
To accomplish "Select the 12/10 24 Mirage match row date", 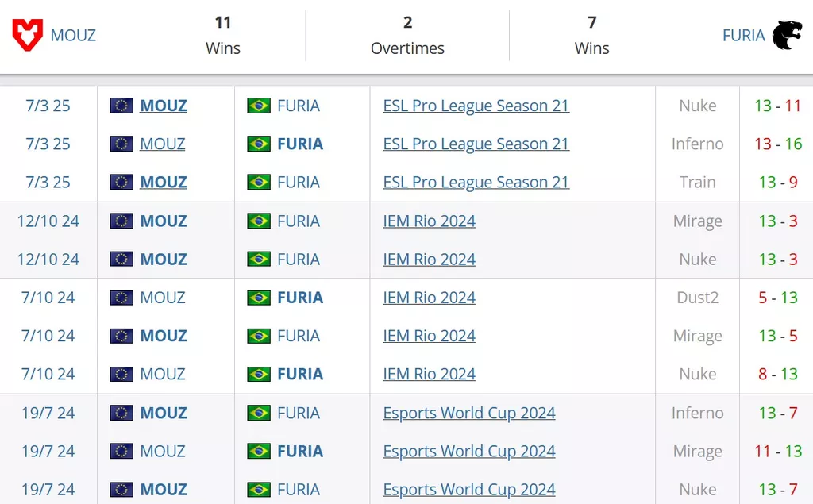I will (x=48, y=221).
